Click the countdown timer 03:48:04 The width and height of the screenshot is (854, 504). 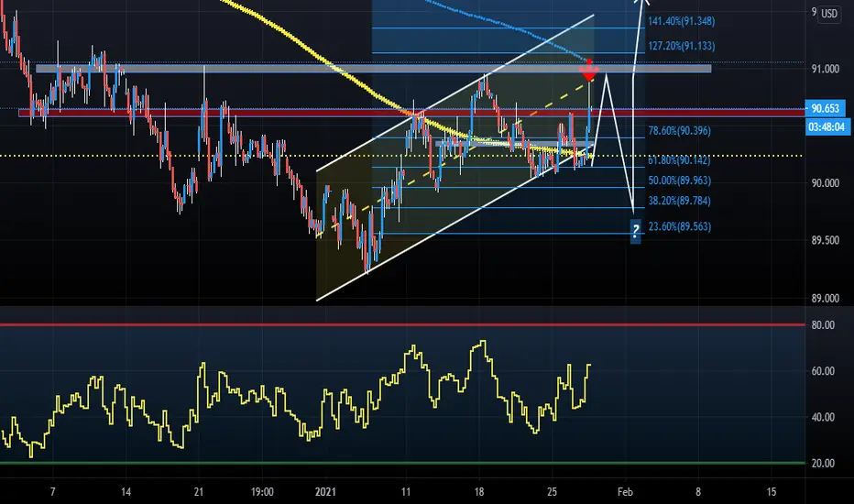(x=827, y=127)
